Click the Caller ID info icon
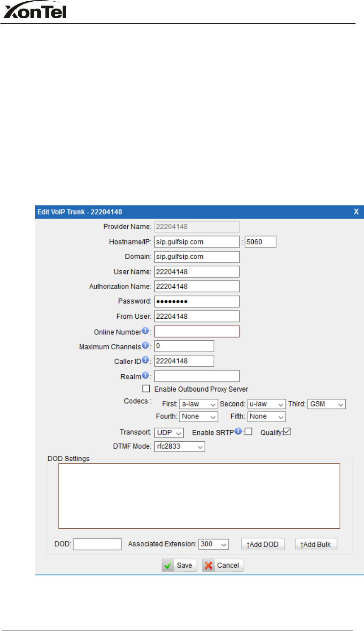This screenshot has width=364, height=631. coord(145,360)
